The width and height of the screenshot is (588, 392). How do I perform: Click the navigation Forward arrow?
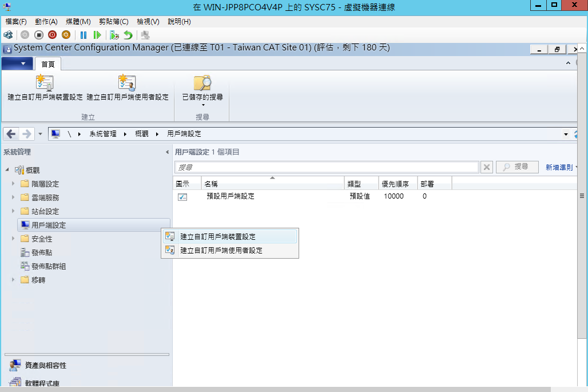pos(27,133)
